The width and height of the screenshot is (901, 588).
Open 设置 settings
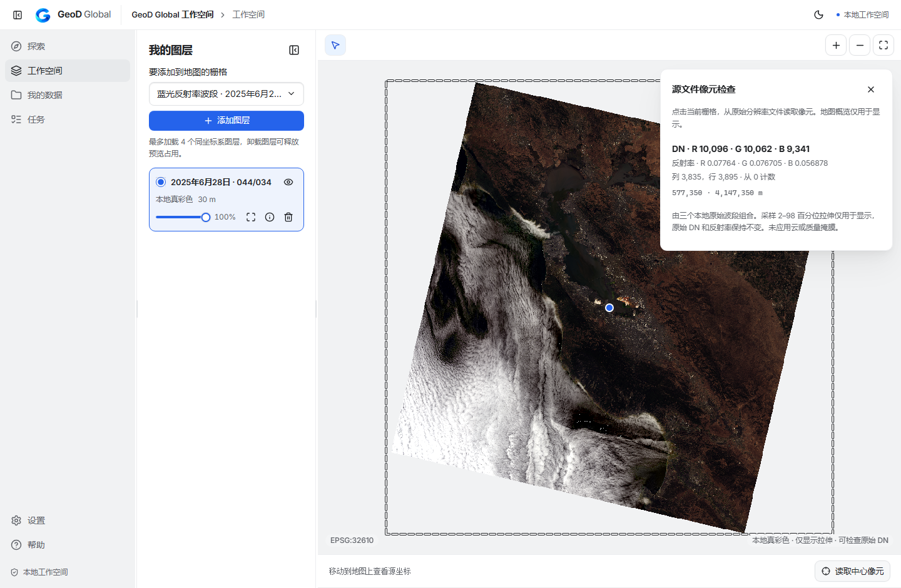[68, 520]
